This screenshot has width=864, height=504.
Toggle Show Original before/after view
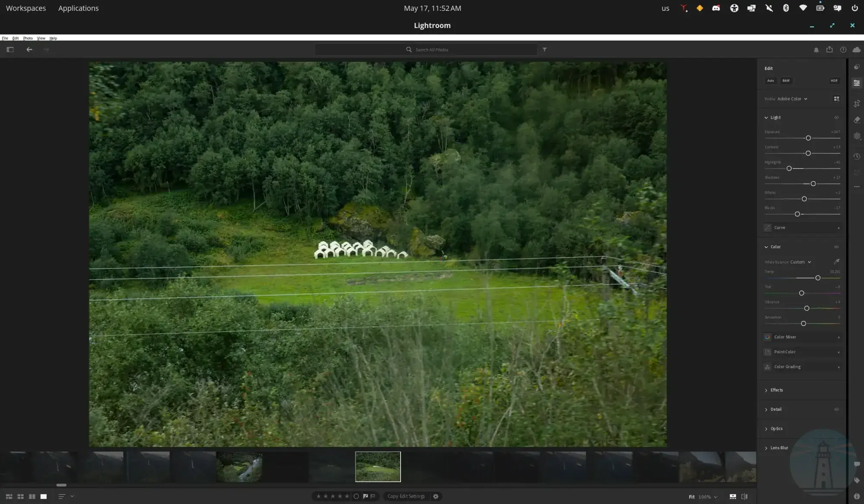tap(744, 497)
